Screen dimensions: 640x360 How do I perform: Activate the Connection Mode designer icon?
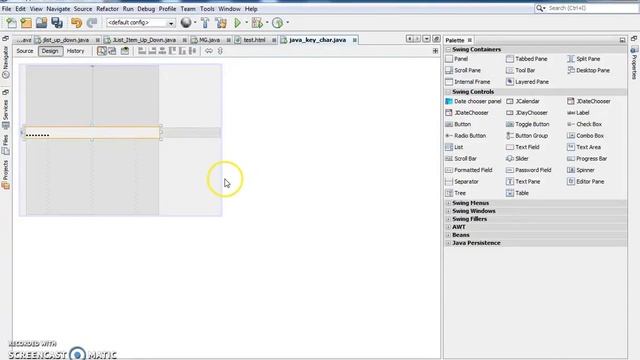(112, 51)
